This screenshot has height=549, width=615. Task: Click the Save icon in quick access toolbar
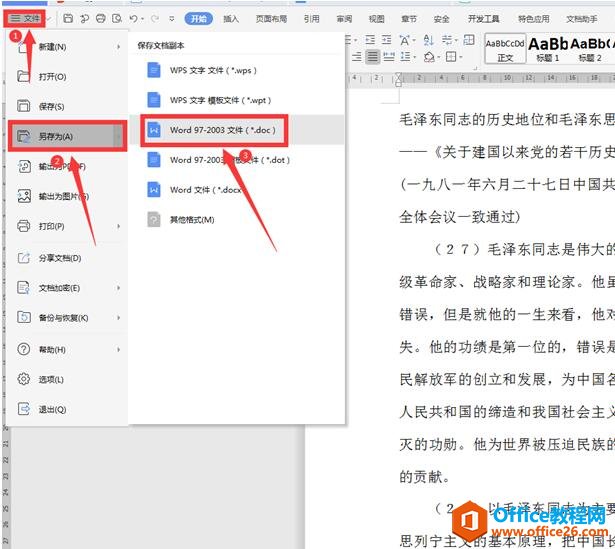(x=68, y=18)
